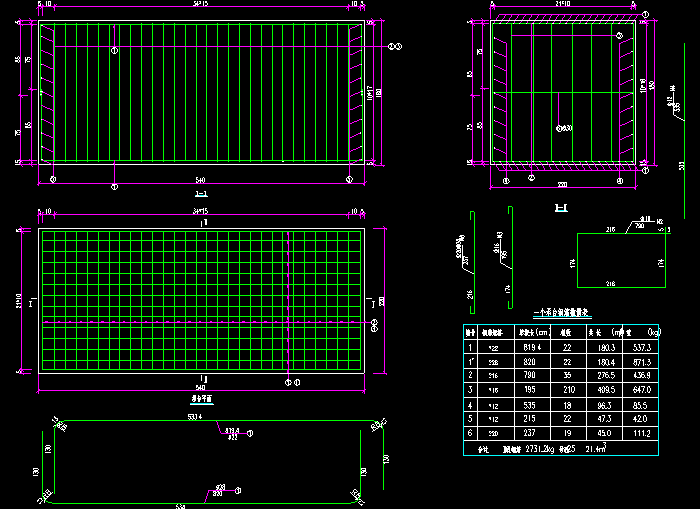Select the 2731.2kg total weight text
Image resolution: width=700 pixels, height=509 pixels.
point(540,449)
